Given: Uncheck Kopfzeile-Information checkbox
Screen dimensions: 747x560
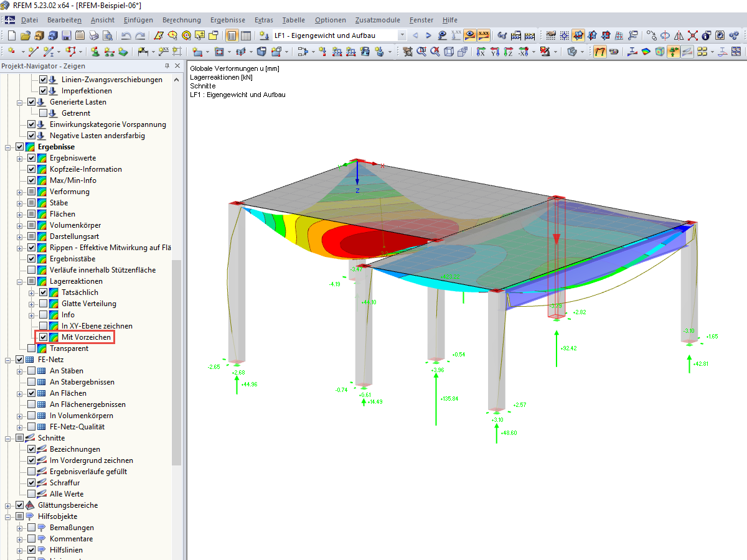Looking at the screenshot, I should click(32, 169).
